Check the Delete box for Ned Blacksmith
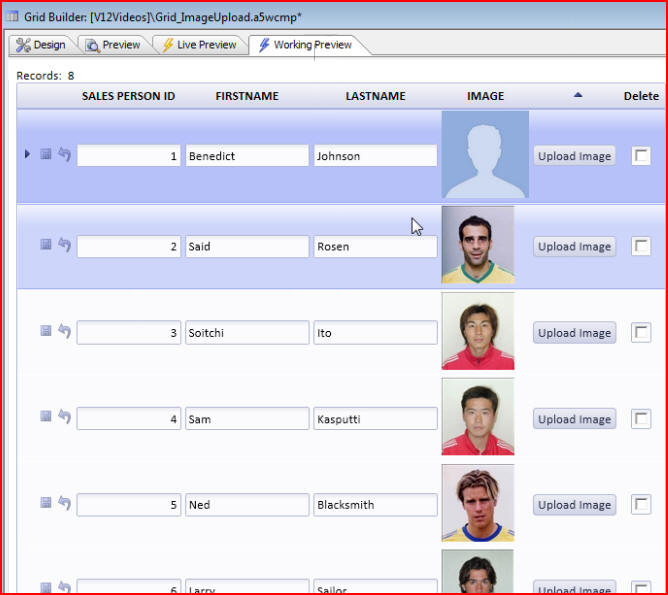 (641, 505)
